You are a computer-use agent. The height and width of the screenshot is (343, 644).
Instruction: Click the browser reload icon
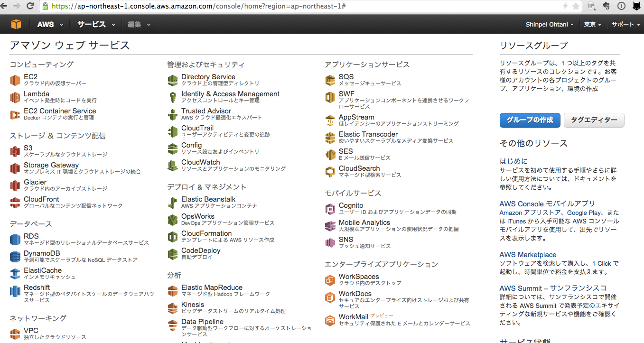click(x=30, y=6)
